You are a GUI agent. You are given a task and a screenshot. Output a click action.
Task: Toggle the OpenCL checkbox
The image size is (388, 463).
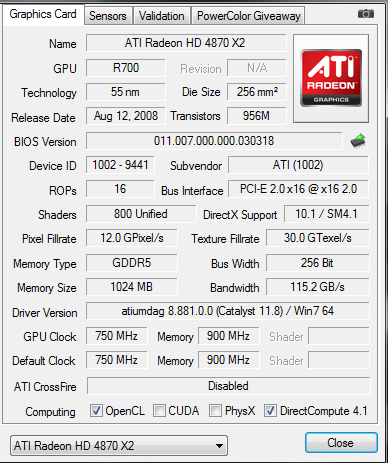coord(96,411)
